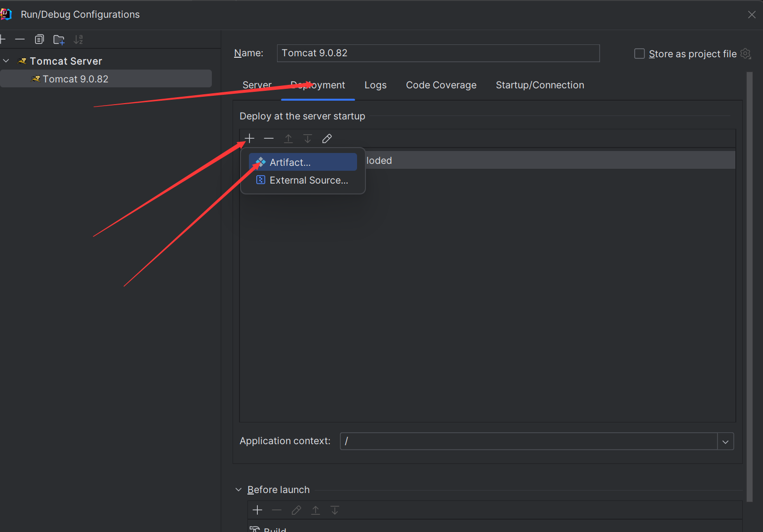Click the Name input field
The height and width of the screenshot is (532, 763).
(438, 53)
